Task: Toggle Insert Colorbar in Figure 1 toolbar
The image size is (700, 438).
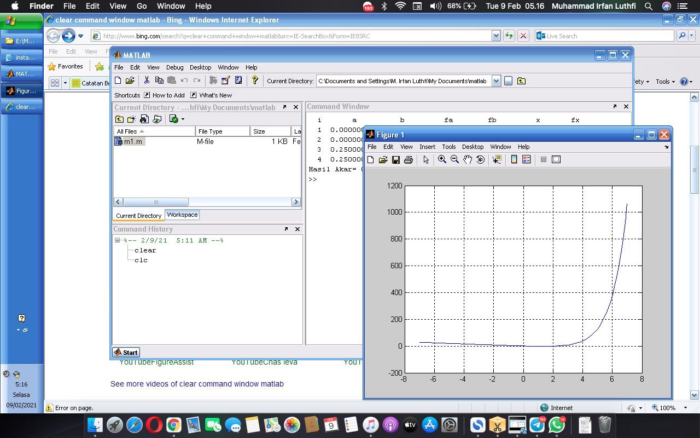Action: [x=514, y=160]
